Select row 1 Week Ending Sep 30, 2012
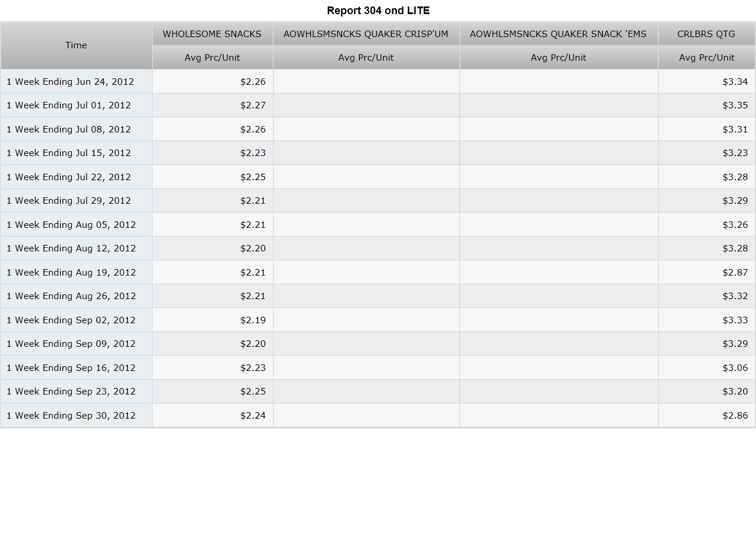Image resolution: width=756 pixels, height=557 pixels. (378, 416)
